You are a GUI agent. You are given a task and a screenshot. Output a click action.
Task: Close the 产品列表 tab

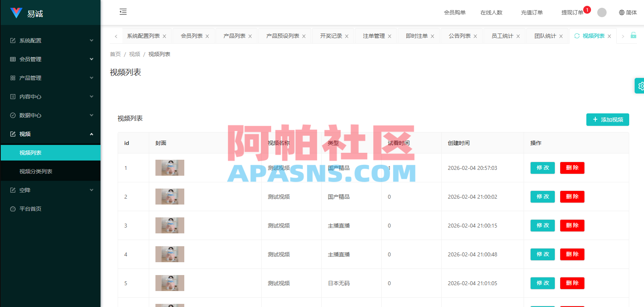[x=250, y=36]
